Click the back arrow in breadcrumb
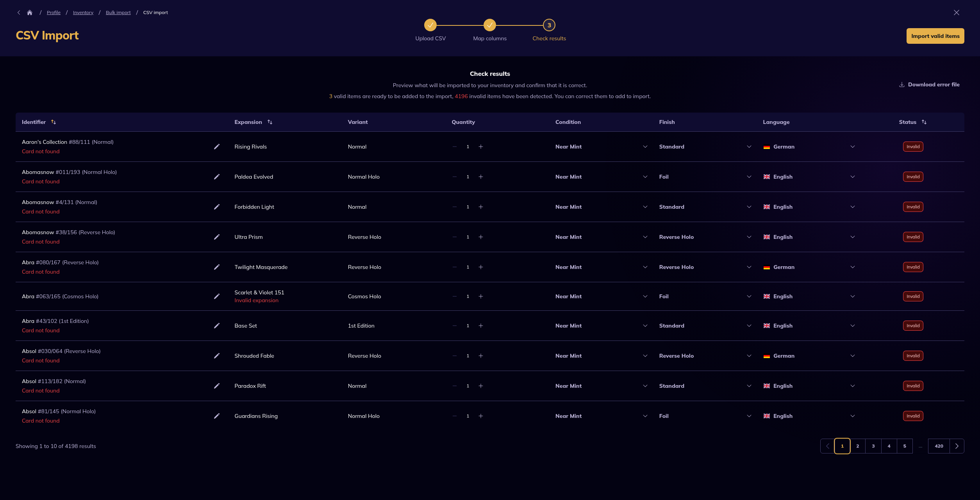 pyautogui.click(x=19, y=13)
